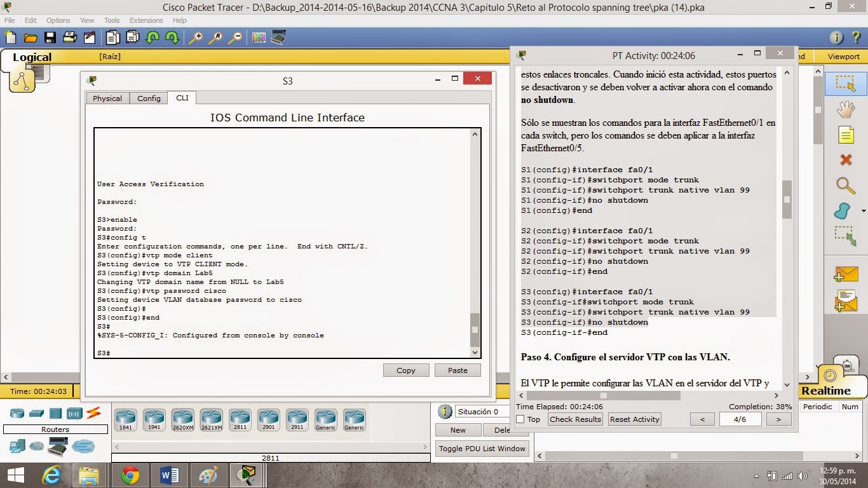
Task: Choose the Move Layout hand tool
Action: coord(846,109)
